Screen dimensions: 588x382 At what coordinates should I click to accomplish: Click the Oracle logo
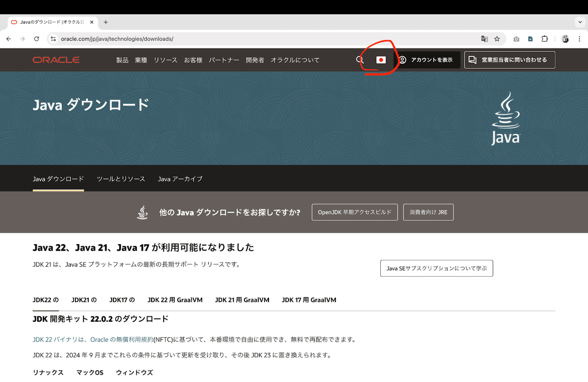[x=56, y=60]
